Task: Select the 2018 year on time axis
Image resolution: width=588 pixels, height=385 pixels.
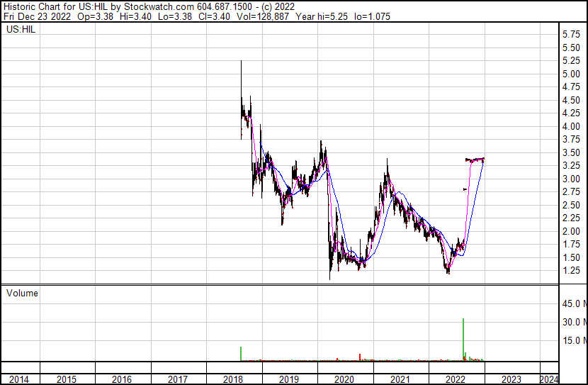Action: coord(234,379)
